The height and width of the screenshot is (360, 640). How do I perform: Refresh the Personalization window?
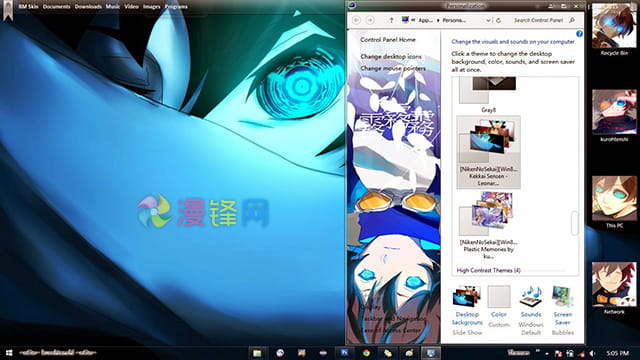pyautogui.click(x=498, y=20)
